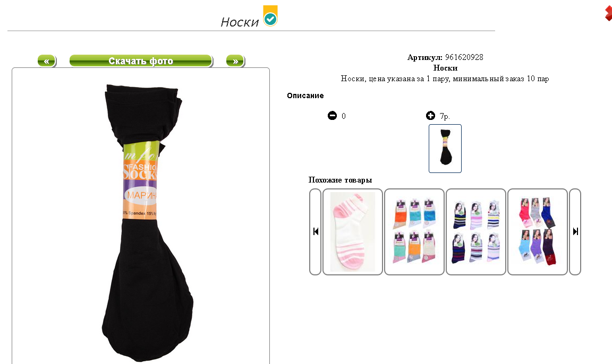Image resolution: width=612 pixels, height=364 pixels.
Task: Open the orange and blue socks set
Action: coord(414,231)
